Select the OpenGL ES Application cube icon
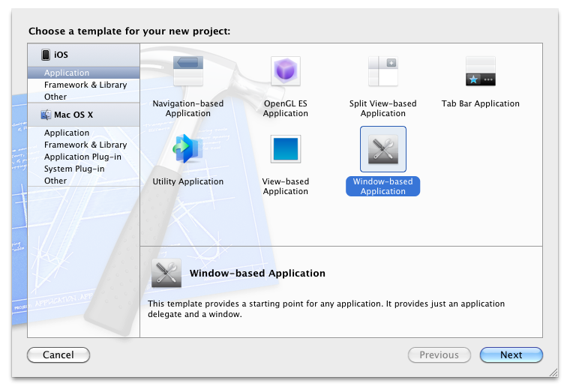The height and width of the screenshot is (392, 570). tap(285, 71)
